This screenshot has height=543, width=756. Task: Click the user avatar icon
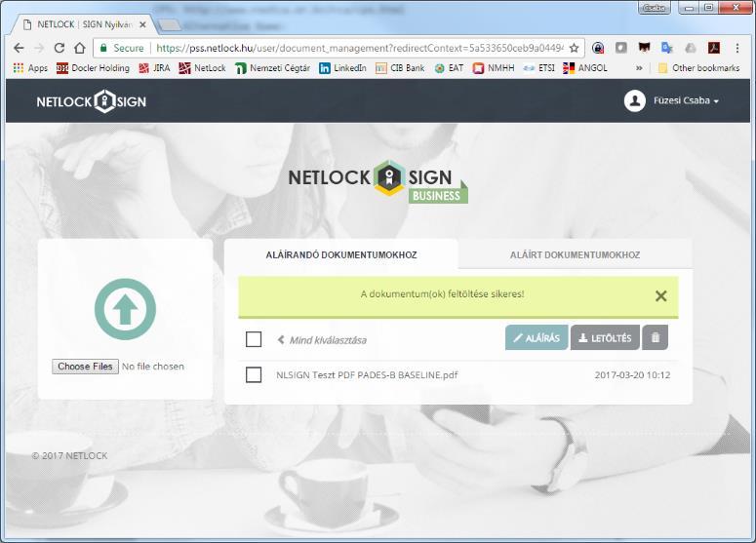coord(634,101)
